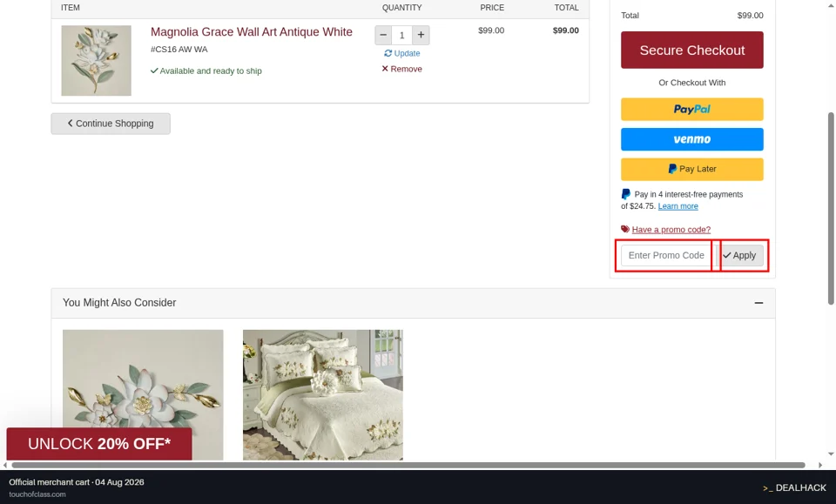The width and height of the screenshot is (836, 504).
Task: Collapse the You Might Also Consider section
Action: [758, 303]
